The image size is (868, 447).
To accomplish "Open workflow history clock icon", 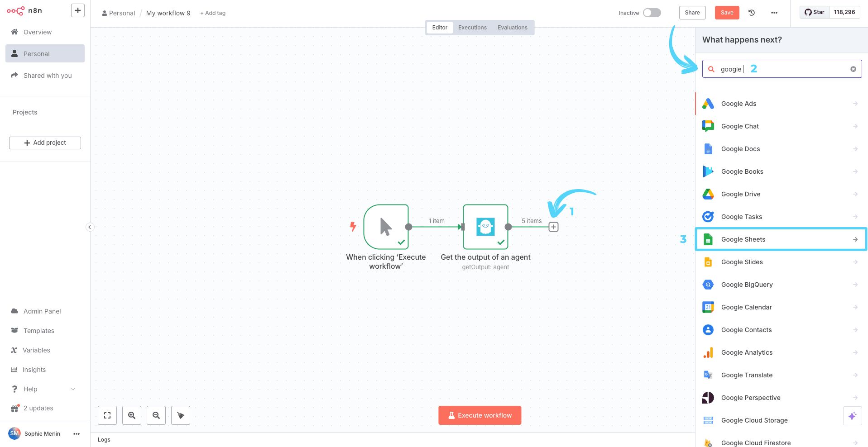I will 752,13.
